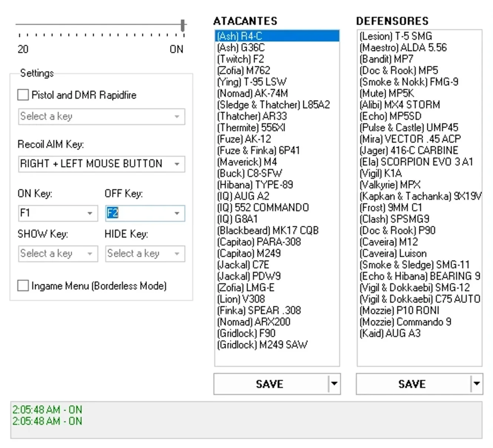Open the arrow beside DEFENSORES SAVE button
This screenshot has width=493, height=448.
pyautogui.click(x=477, y=384)
